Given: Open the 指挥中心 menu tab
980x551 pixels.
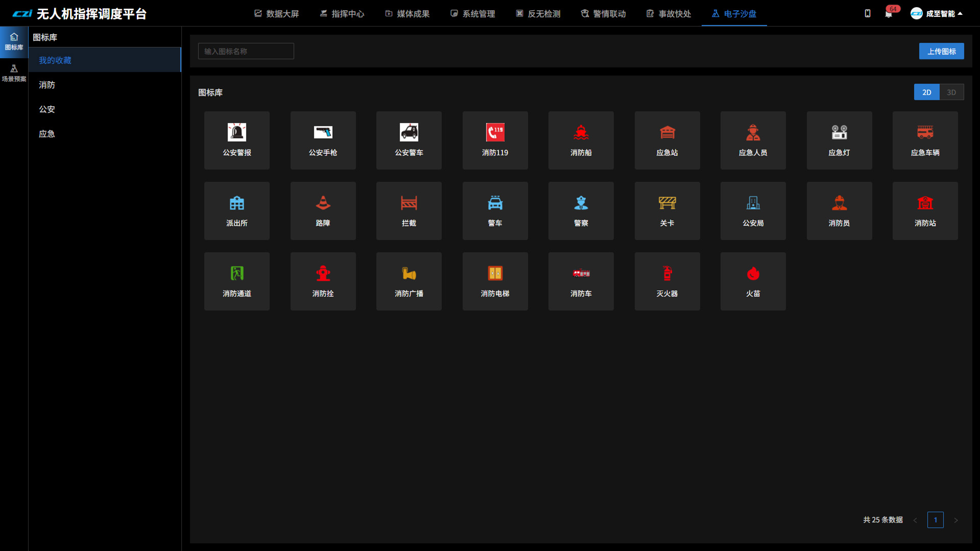Looking at the screenshot, I should [x=342, y=14].
